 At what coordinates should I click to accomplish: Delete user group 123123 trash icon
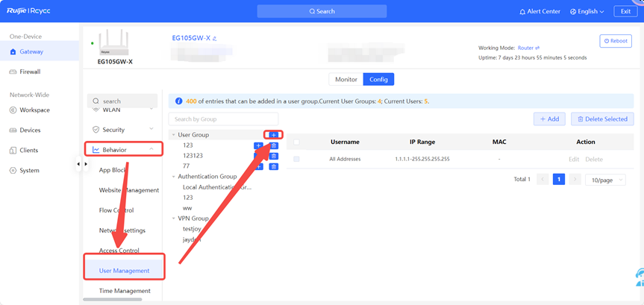point(274,156)
